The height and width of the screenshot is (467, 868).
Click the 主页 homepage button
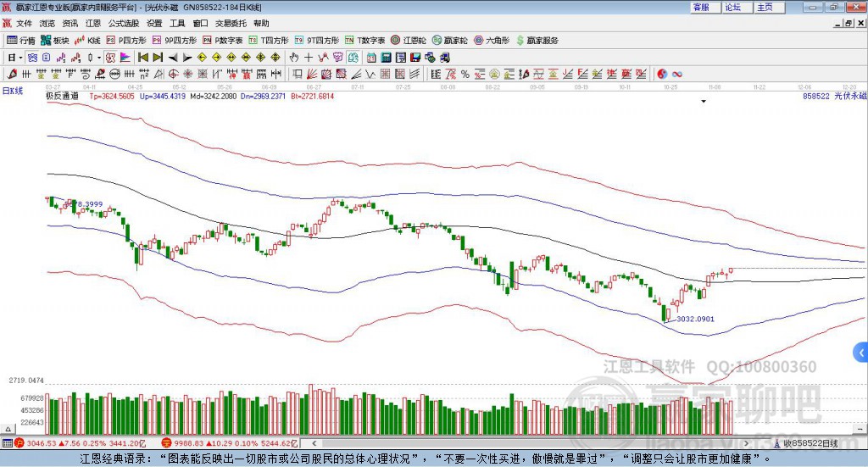click(765, 7)
